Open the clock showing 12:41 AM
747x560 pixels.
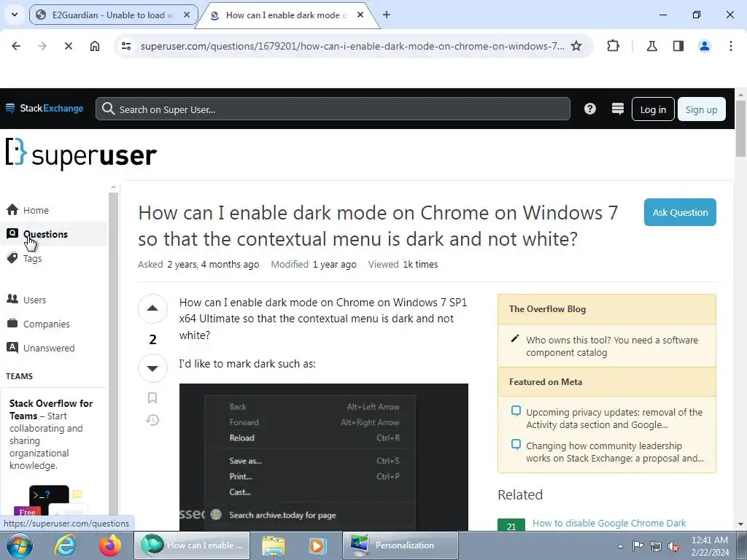tap(709, 545)
